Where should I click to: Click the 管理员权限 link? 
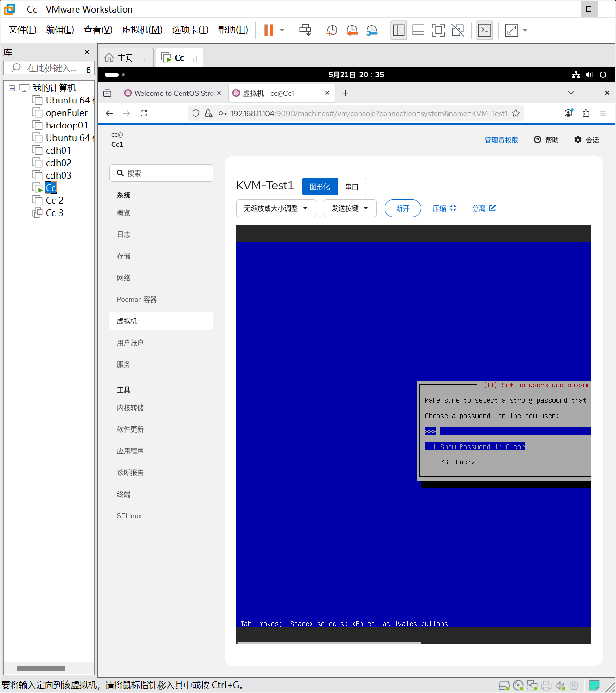[x=501, y=140]
